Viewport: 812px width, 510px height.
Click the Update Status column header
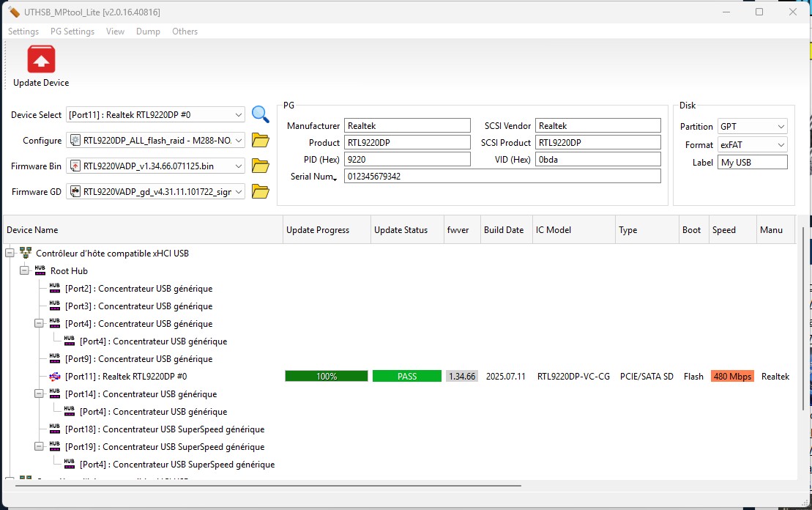401,230
